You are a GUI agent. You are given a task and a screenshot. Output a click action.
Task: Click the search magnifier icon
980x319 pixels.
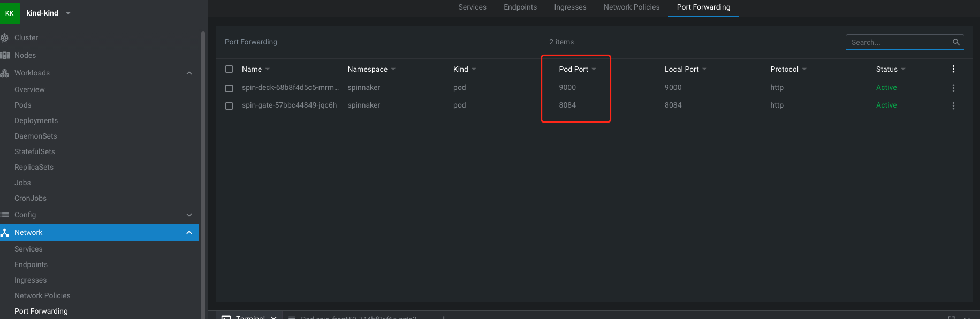[x=956, y=42]
